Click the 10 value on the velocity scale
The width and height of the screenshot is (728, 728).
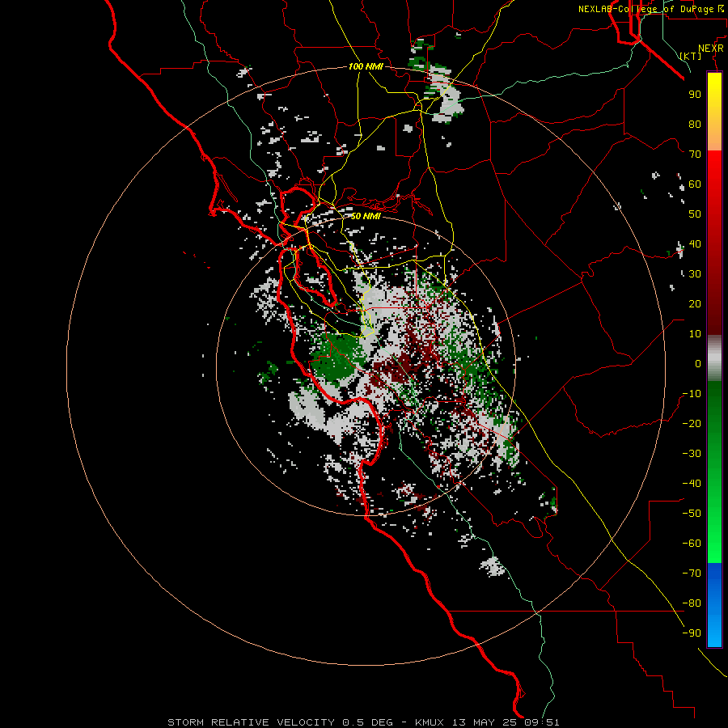pos(695,334)
